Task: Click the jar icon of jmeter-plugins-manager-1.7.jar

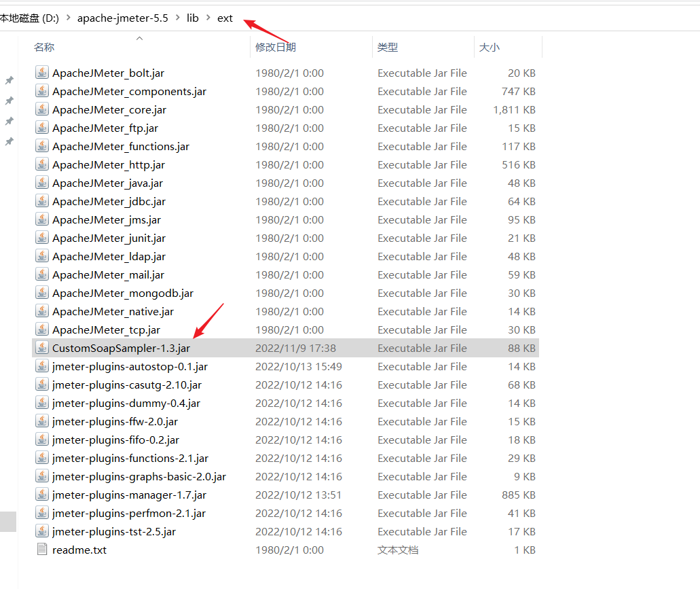Action: [42, 495]
